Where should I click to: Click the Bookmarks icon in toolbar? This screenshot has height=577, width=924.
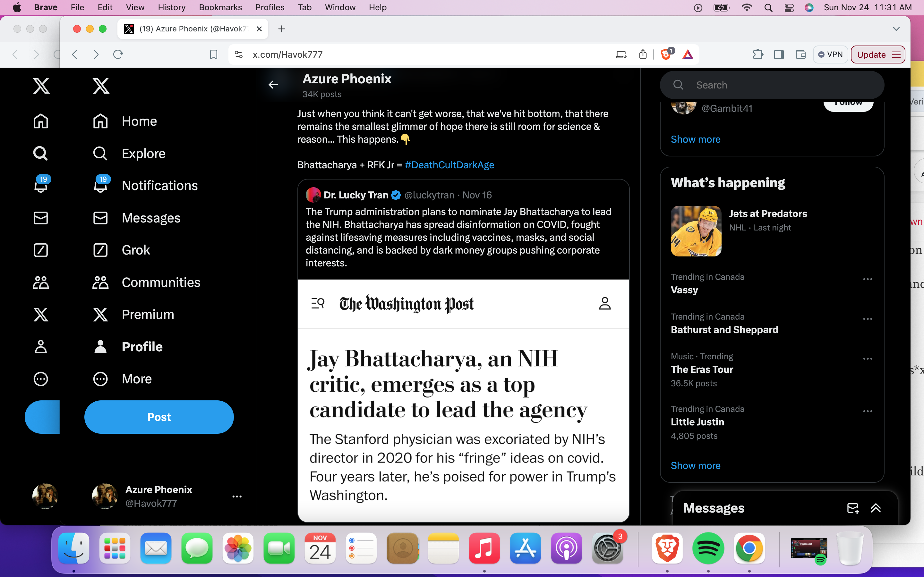(x=214, y=54)
